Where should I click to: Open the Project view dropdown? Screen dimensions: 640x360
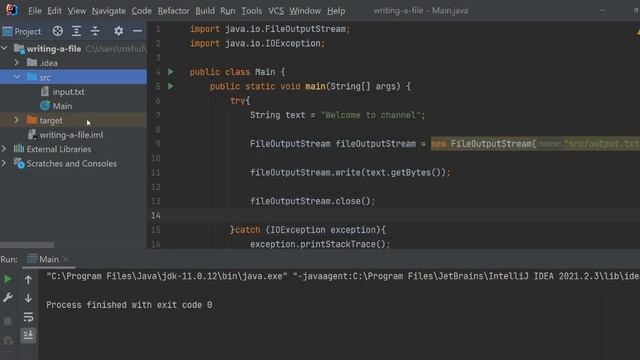(22, 31)
